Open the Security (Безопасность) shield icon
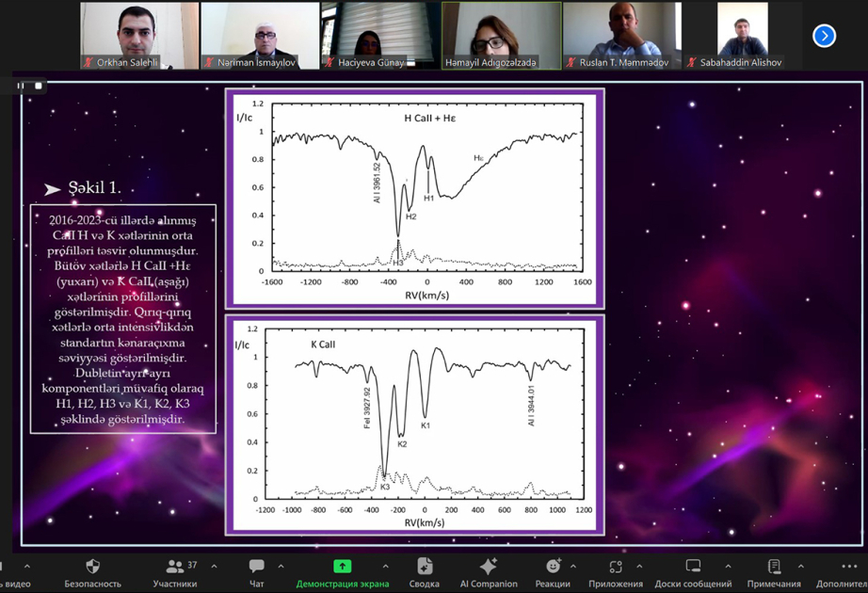868x593 pixels. (92, 567)
